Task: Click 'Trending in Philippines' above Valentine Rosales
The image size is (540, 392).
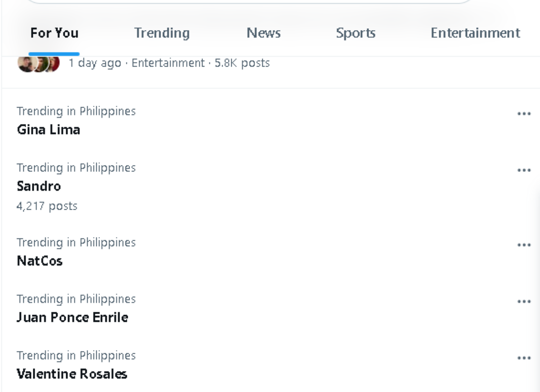Action: click(x=76, y=356)
